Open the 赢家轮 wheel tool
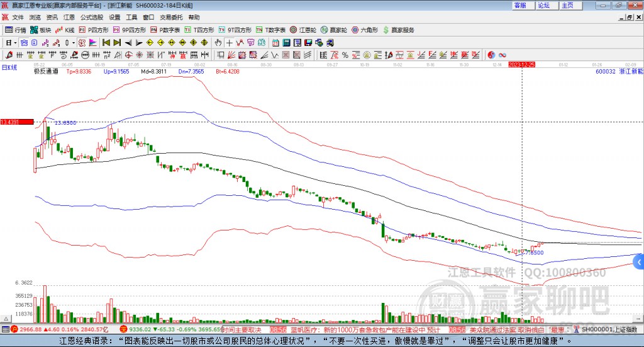644x347 pixels. pyautogui.click(x=334, y=30)
